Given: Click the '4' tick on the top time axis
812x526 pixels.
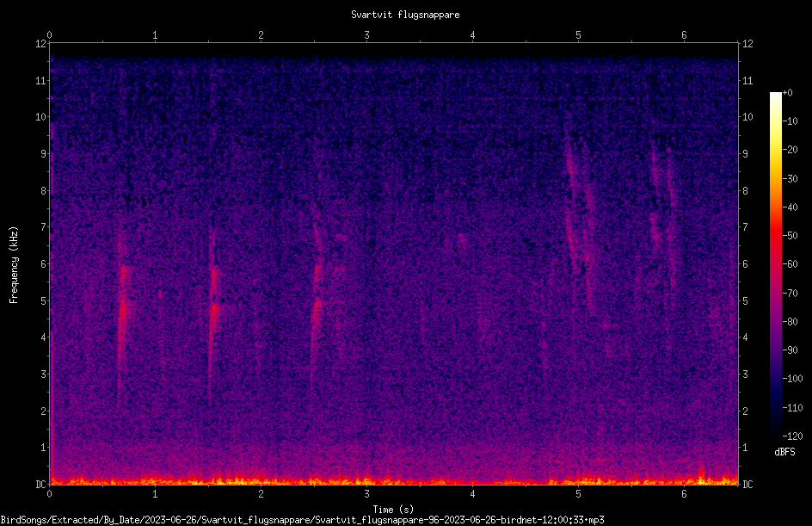Looking at the screenshot, I should pos(472,35).
